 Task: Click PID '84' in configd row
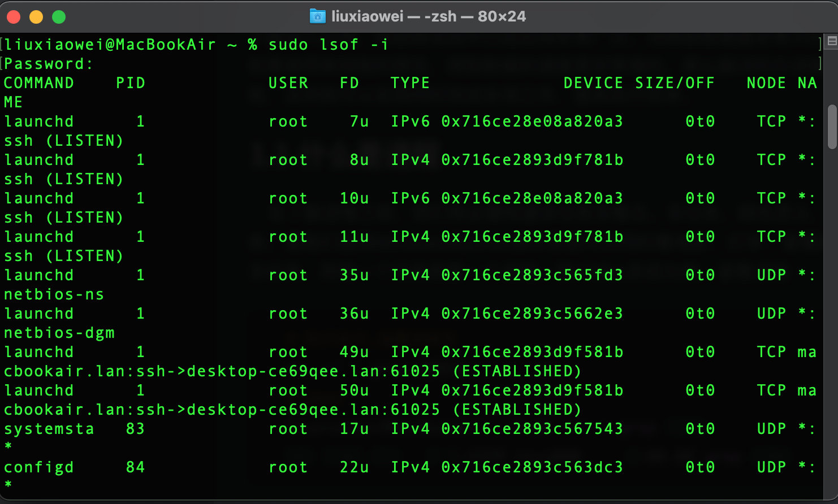(x=136, y=467)
